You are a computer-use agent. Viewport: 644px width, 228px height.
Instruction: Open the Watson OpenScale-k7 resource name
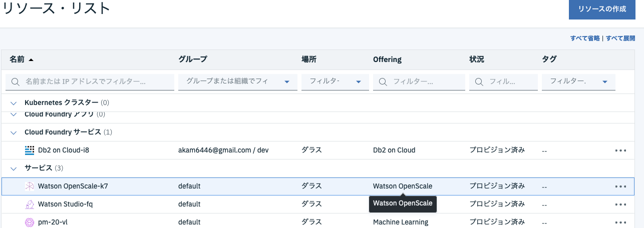point(73,186)
